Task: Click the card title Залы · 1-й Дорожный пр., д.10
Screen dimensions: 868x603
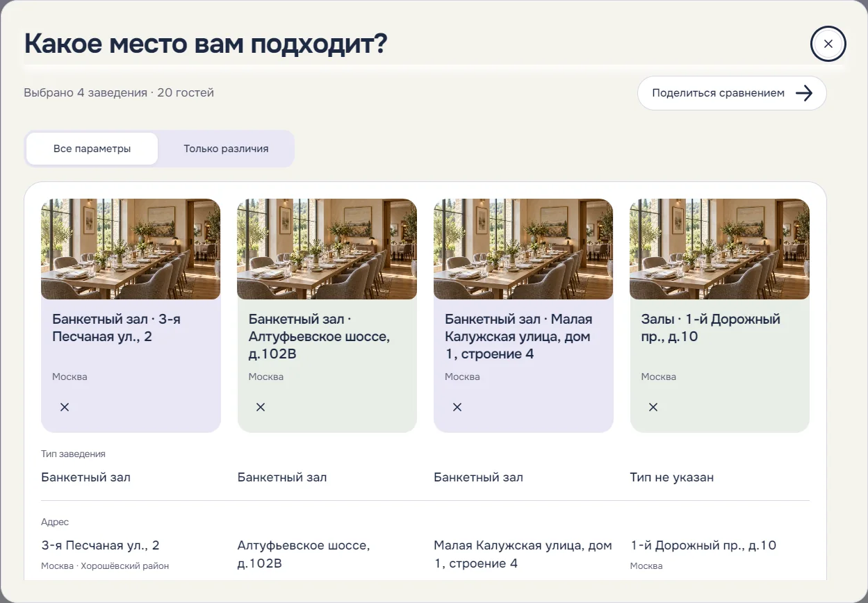Action: tap(710, 328)
